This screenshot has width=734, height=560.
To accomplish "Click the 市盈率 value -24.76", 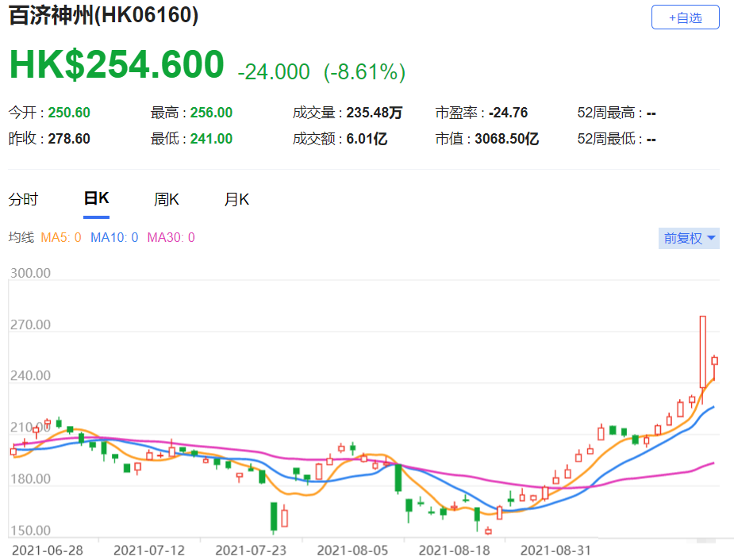I will tap(508, 113).
